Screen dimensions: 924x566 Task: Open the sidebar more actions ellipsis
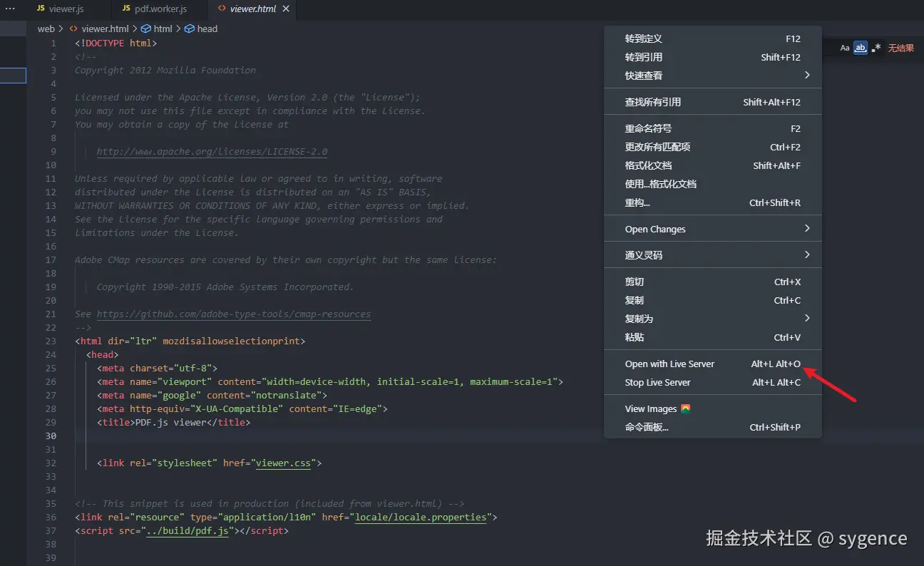point(10,9)
